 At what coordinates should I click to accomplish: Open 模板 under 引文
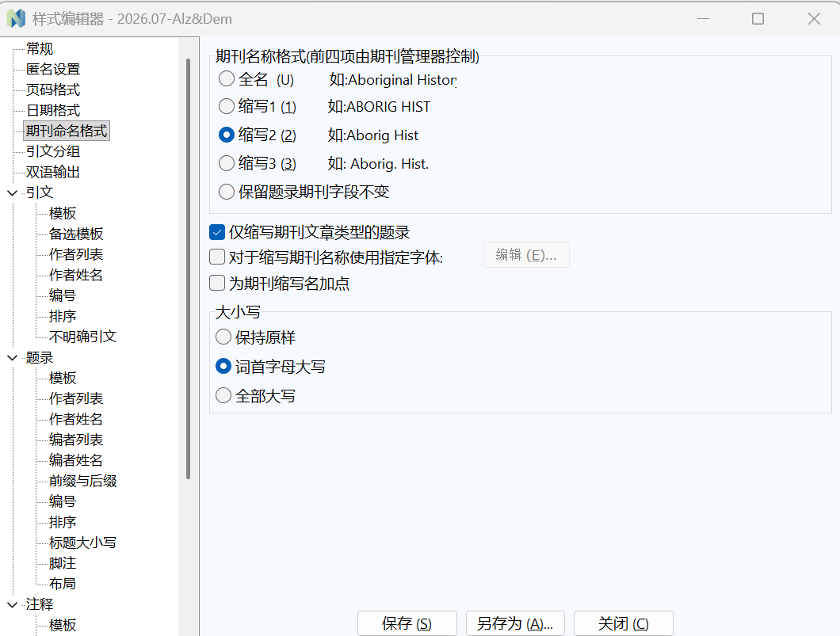point(63,213)
